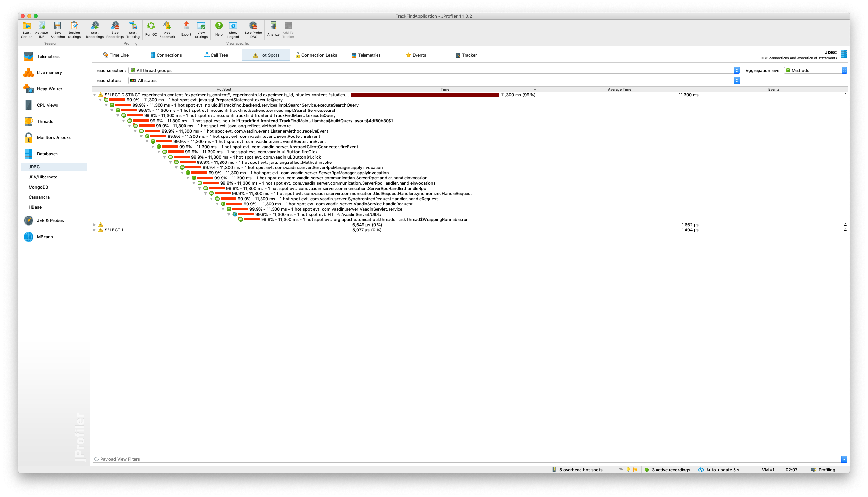Click the yellow flag status bar icon
Image resolution: width=868 pixels, height=497 pixels.
tap(635, 470)
